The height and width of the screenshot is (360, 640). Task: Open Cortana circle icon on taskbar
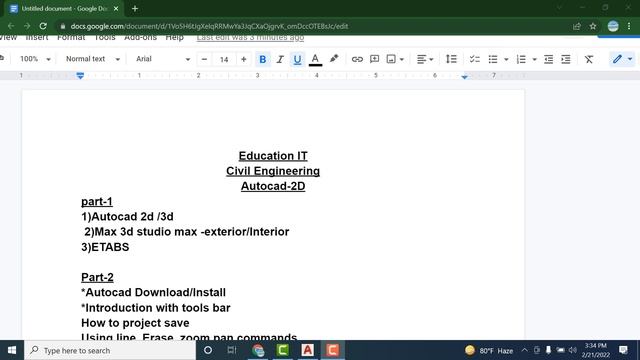pyautogui.click(x=208, y=350)
